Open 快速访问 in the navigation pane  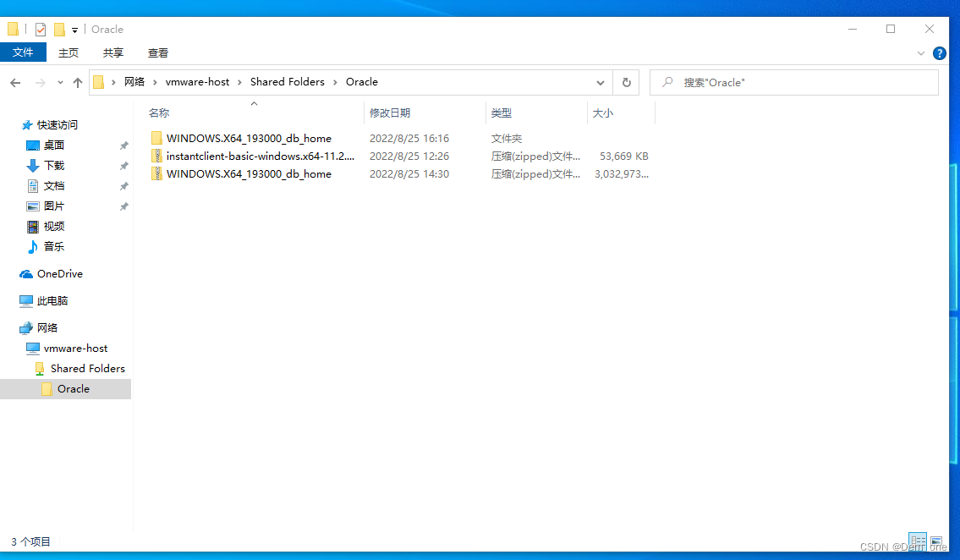tap(57, 125)
